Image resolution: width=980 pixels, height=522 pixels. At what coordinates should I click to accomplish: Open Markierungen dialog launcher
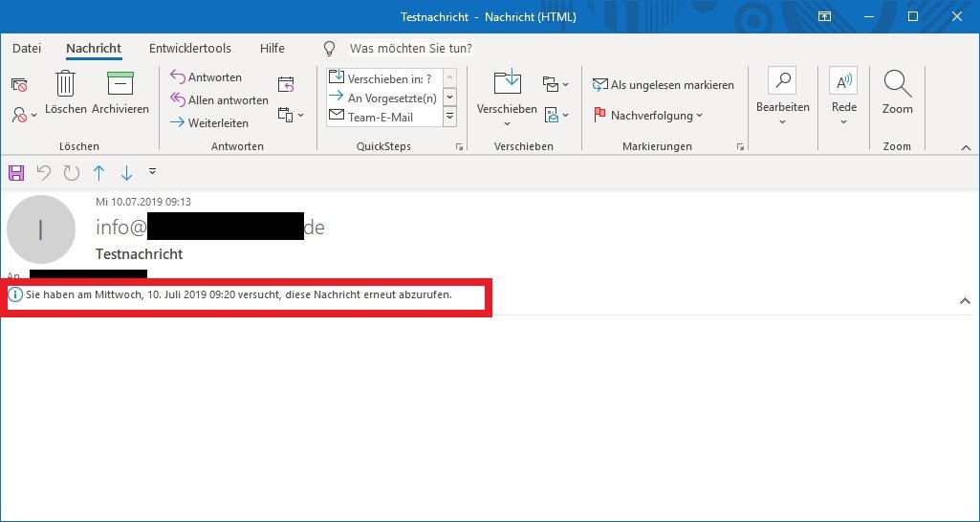coord(741,147)
